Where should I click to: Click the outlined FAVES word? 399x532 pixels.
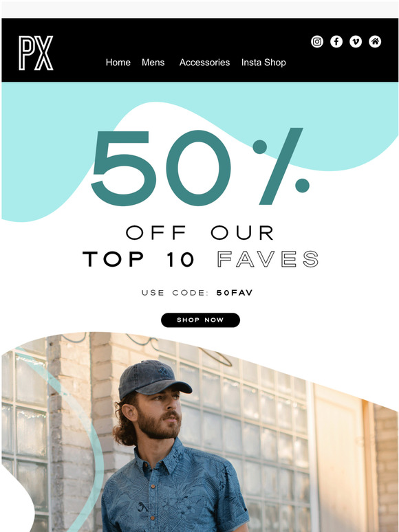[x=268, y=259]
